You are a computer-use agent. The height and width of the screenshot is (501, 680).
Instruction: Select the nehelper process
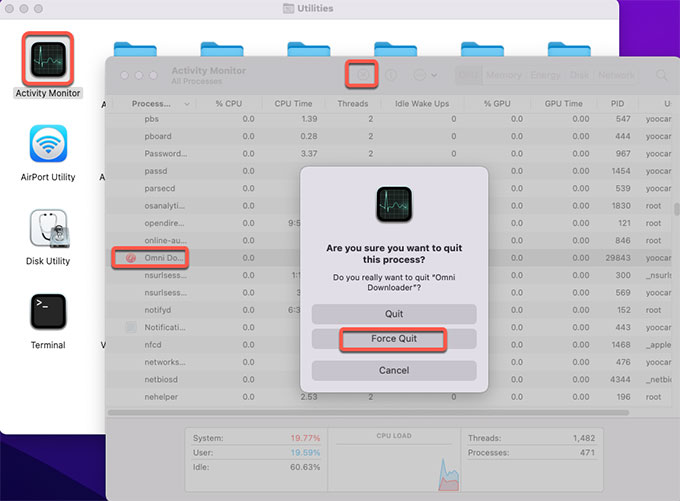pyautogui.click(x=390, y=396)
